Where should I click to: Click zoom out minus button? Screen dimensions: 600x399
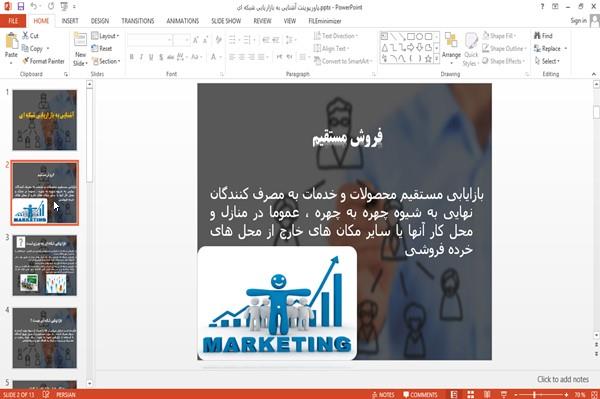(x=516, y=395)
